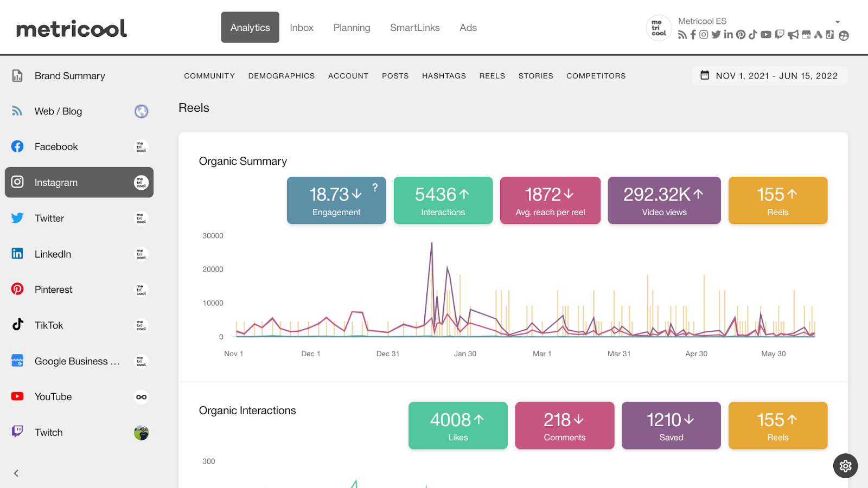
Task: Open the Brand Summary section
Action: [x=69, y=75]
